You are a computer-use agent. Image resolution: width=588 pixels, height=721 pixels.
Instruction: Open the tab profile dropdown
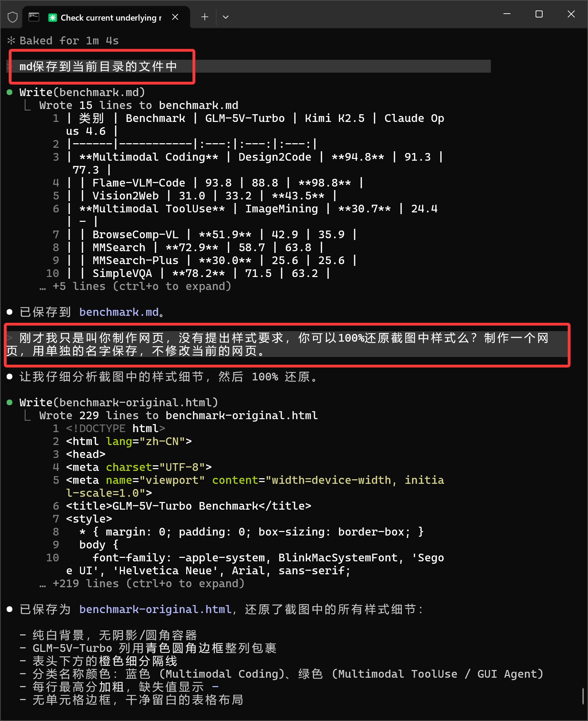coord(226,17)
